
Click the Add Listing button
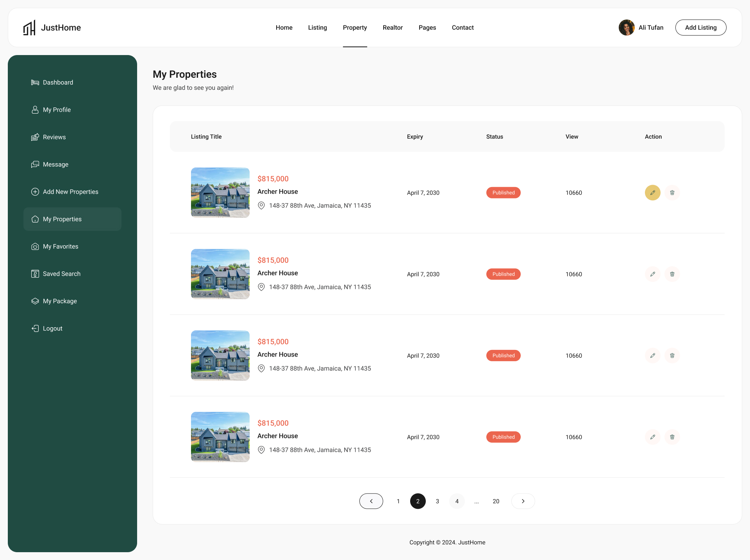tap(701, 27)
